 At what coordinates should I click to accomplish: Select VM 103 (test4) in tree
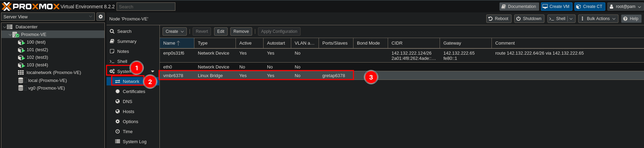point(37,65)
